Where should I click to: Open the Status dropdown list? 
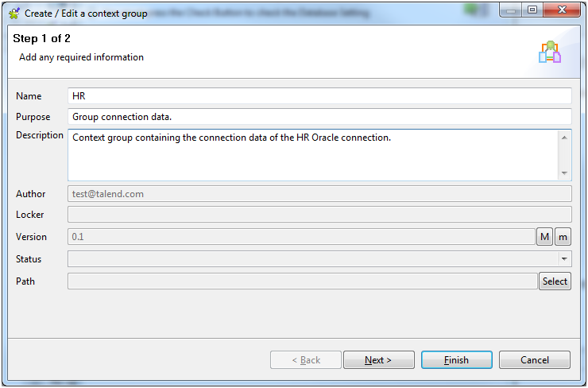pyautogui.click(x=564, y=259)
